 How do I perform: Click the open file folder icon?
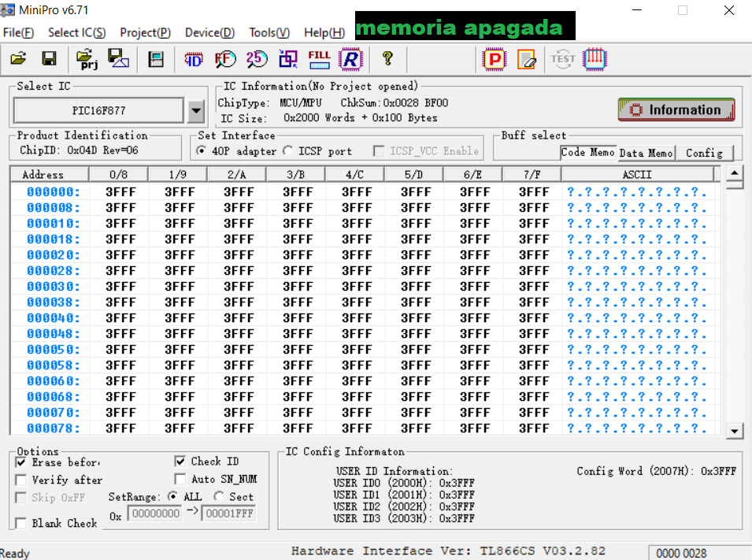[x=18, y=59]
